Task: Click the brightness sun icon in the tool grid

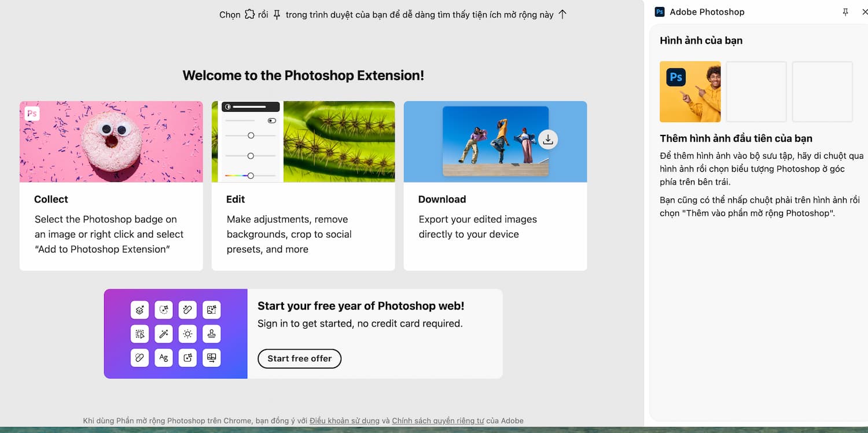Action: click(187, 334)
